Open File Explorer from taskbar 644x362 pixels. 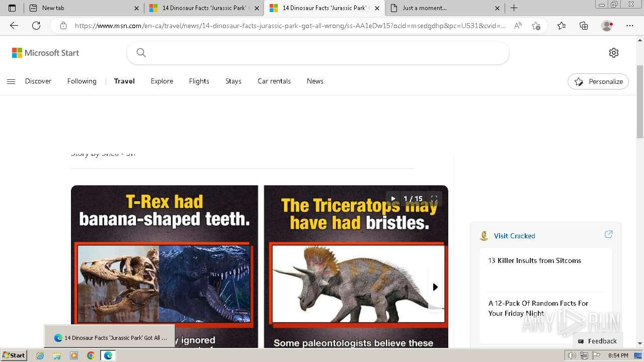(x=57, y=355)
